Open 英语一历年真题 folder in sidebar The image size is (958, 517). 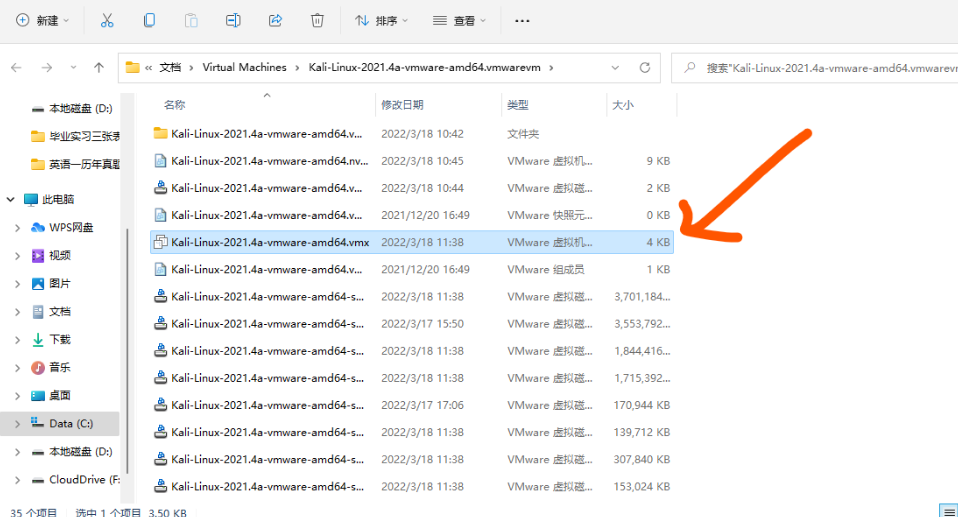pos(75,164)
